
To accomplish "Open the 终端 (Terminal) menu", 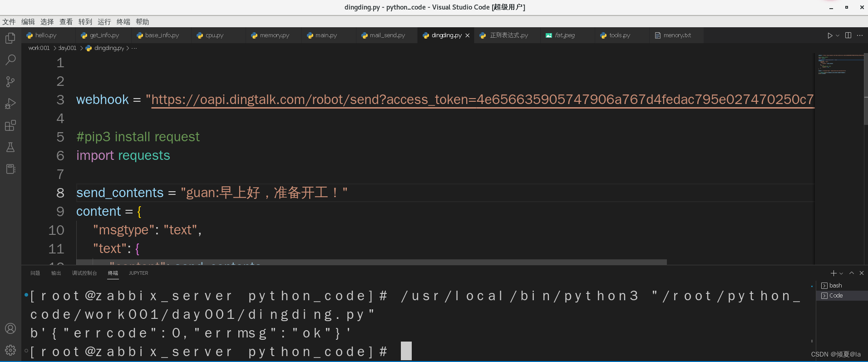I will pyautogui.click(x=123, y=22).
